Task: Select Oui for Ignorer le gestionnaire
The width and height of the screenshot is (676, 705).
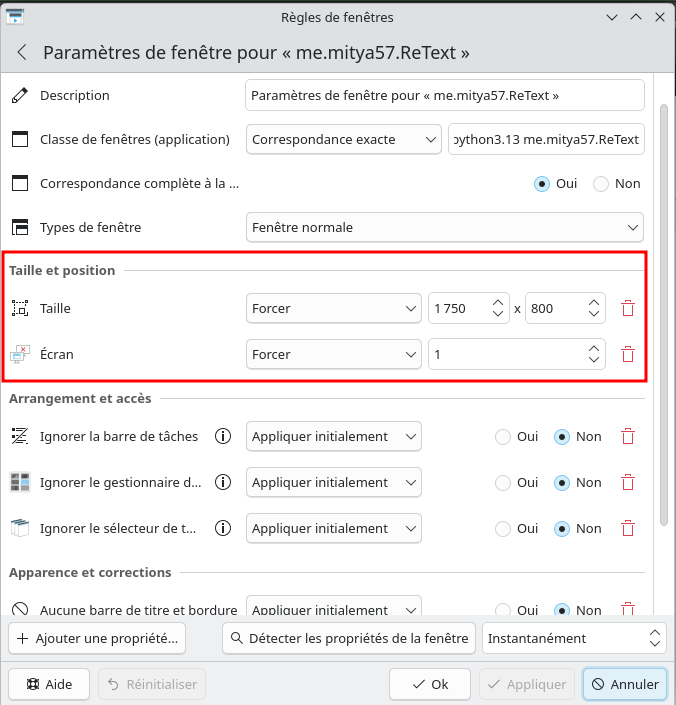Action: click(x=503, y=483)
